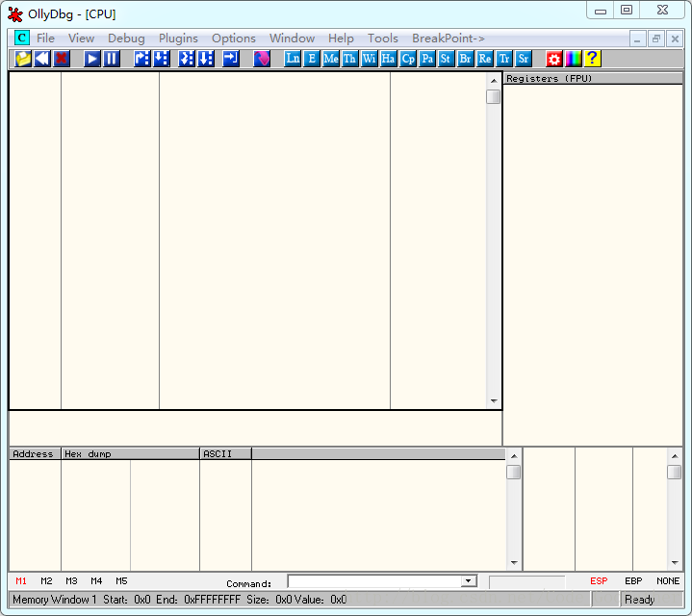Click disassembly pane scroll up arrow
The height and width of the screenshot is (616, 692).
coord(494,81)
